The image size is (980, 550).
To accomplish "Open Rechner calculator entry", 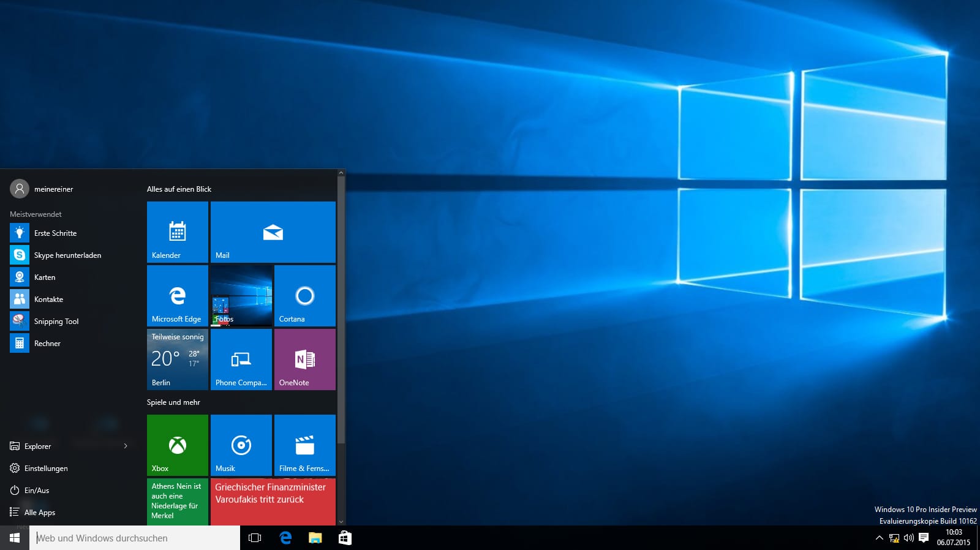I will [x=72, y=343].
